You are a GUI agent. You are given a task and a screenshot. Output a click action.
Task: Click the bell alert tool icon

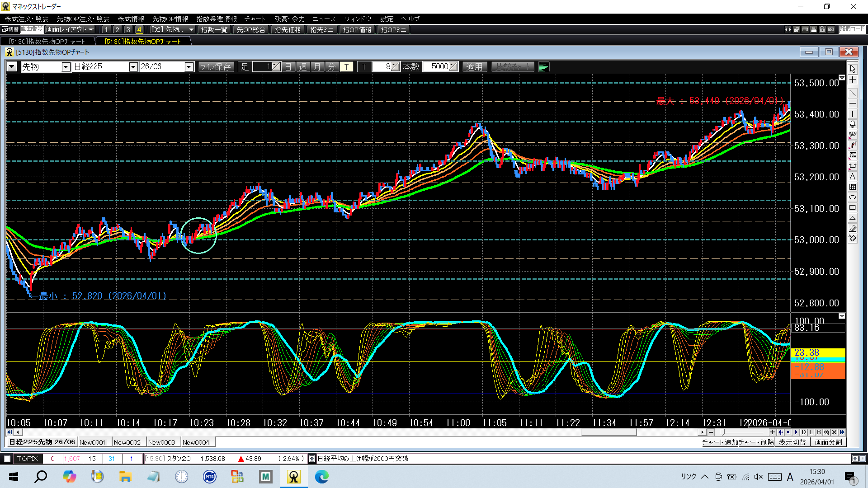point(852,124)
